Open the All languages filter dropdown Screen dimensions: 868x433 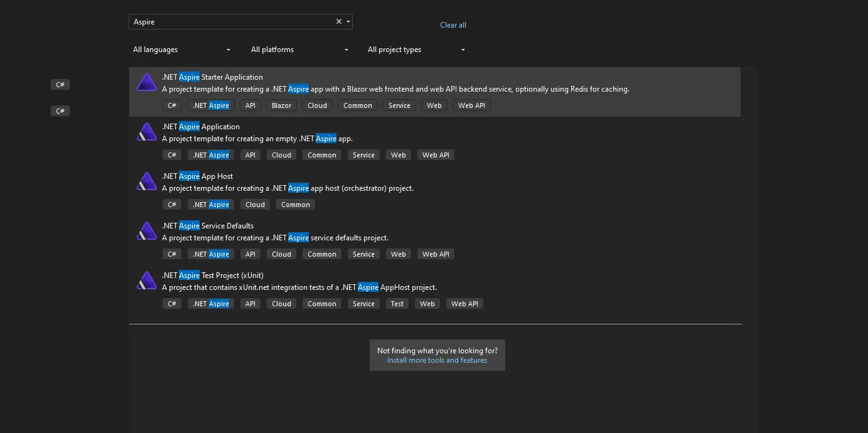click(x=181, y=50)
